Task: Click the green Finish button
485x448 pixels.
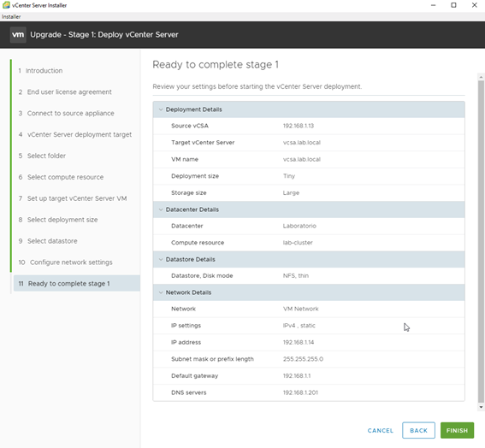Action: click(x=457, y=430)
